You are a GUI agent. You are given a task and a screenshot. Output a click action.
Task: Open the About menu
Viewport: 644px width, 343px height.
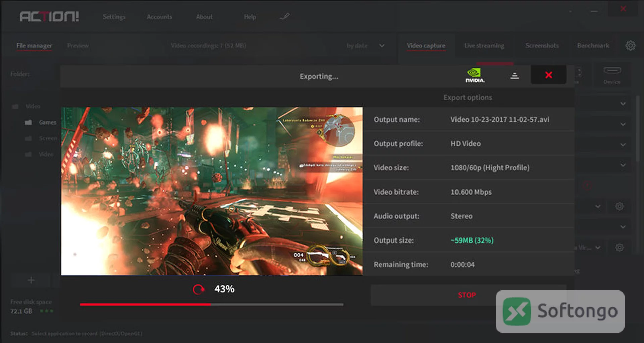pos(204,17)
